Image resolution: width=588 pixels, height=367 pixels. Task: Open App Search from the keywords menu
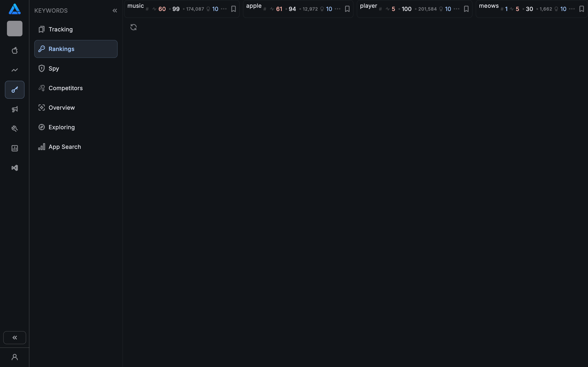65,147
